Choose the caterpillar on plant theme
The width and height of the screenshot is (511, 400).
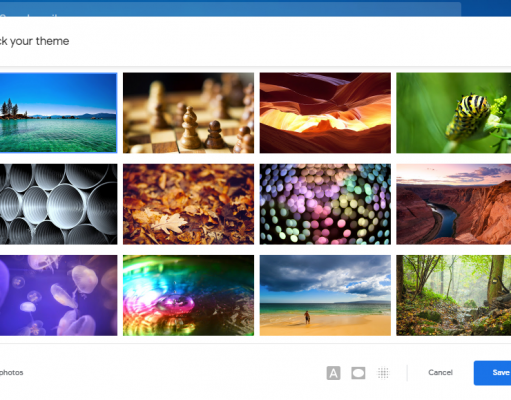454,113
